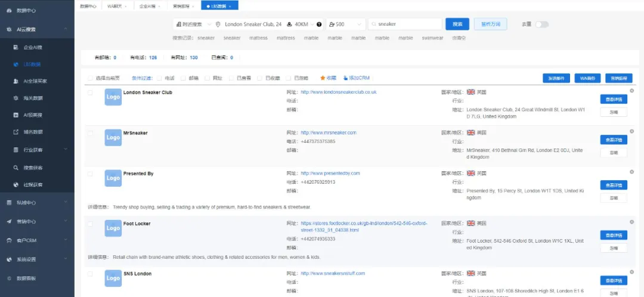The width and height of the screenshot is (644, 297).
Task: Click the 海关数据 sidebar icon
Action: (16, 98)
